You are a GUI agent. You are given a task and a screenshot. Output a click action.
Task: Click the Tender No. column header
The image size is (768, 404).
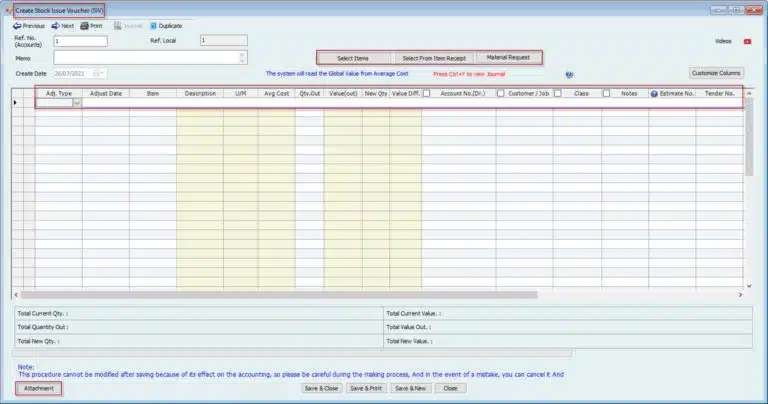(x=719, y=94)
